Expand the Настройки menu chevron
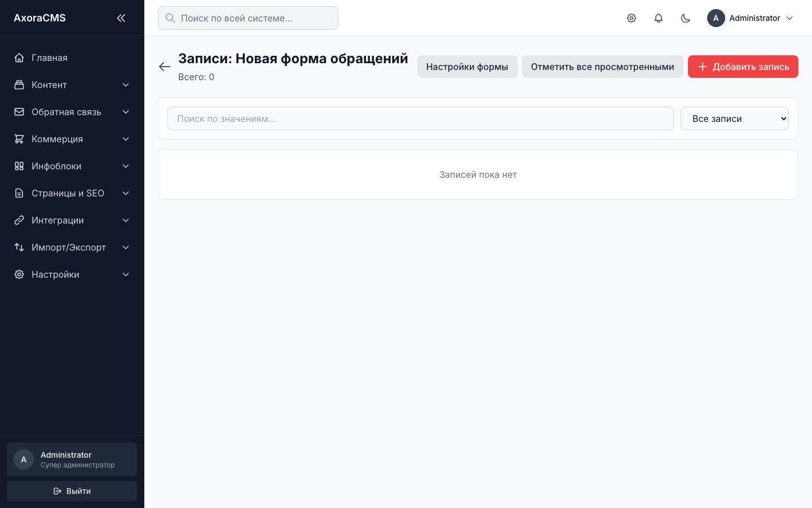Screen dimensions: 812x508 (x=126, y=274)
